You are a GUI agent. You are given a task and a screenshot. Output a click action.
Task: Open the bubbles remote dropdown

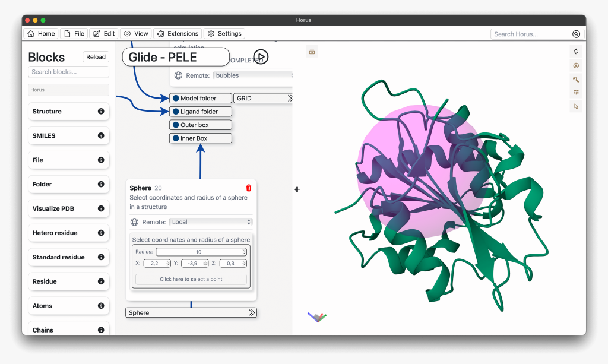pyautogui.click(x=252, y=75)
